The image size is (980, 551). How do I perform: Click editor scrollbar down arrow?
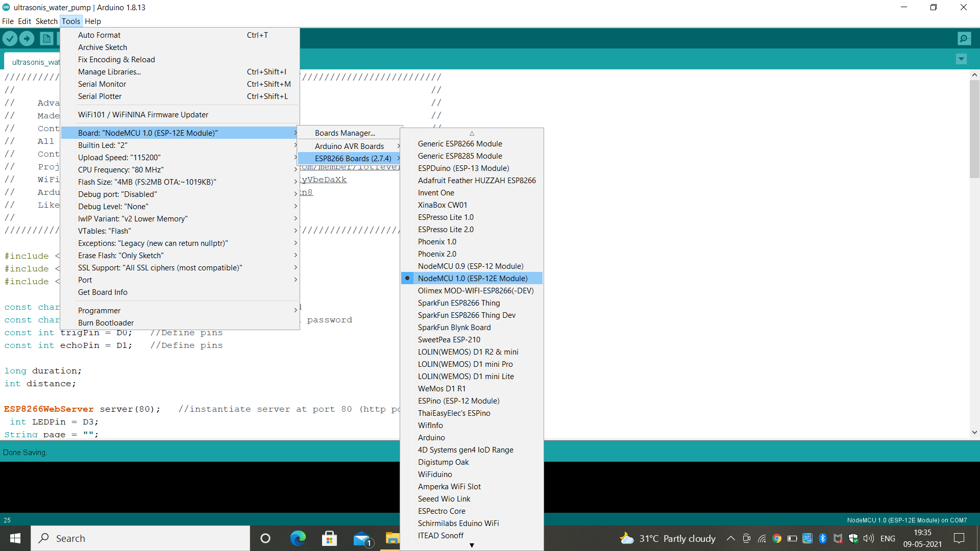974,432
